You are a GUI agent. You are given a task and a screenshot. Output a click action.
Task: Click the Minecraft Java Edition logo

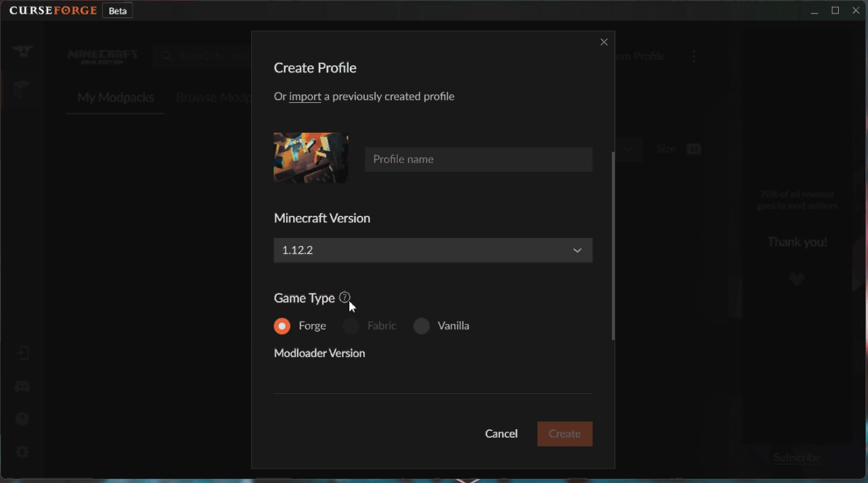click(x=102, y=57)
